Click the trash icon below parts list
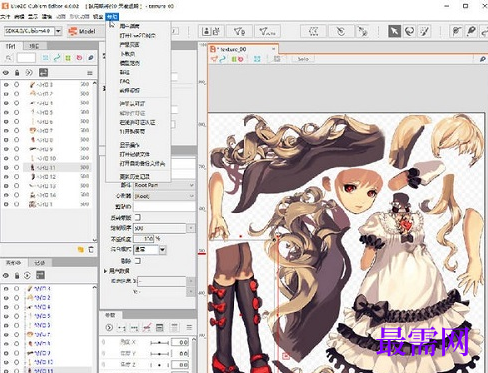Viewport: 488px width, 373px height. [91, 249]
